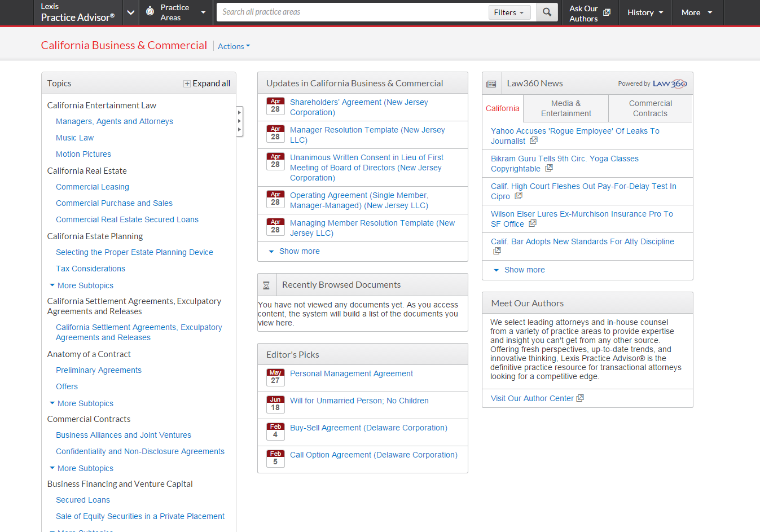The width and height of the screenshot is (760, 532).
Task: Open Managers, Agents and Attorneys topic
Action: pyautogui.click(x=115, y=121)
